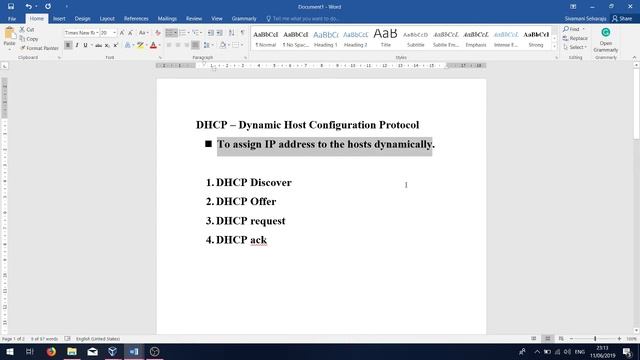Click the Cut scissors icon
This screenshot has height=360, width=640.
[x=22, y=29]
